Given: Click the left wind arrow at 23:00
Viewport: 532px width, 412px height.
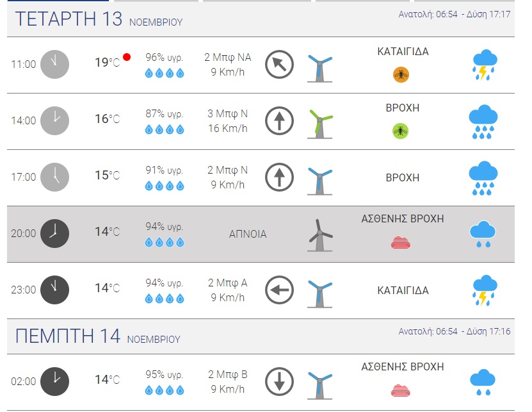Looking at the screenshot, I should click(279, 290).
